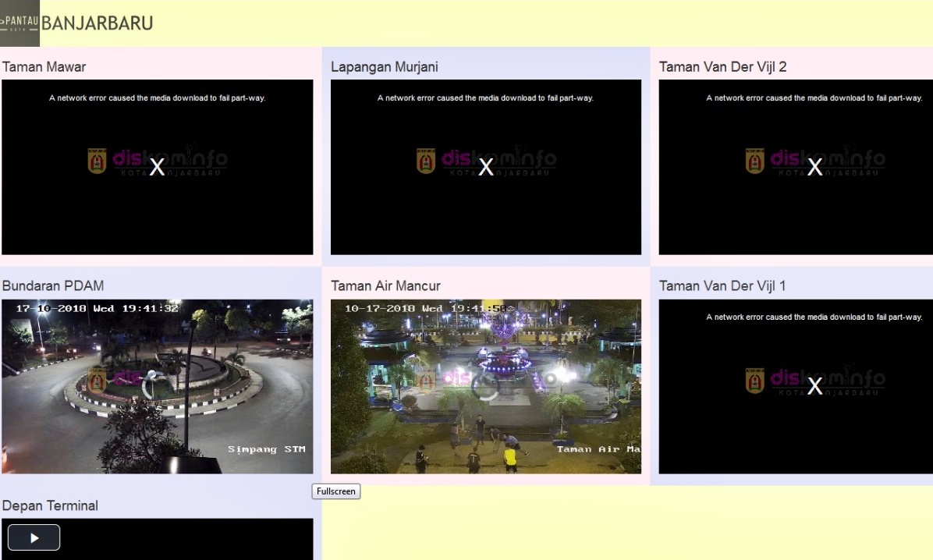933x560 pixels.
Task: Click the X icon in Taman Van Der Vijl 2 player
Action: 814,167
